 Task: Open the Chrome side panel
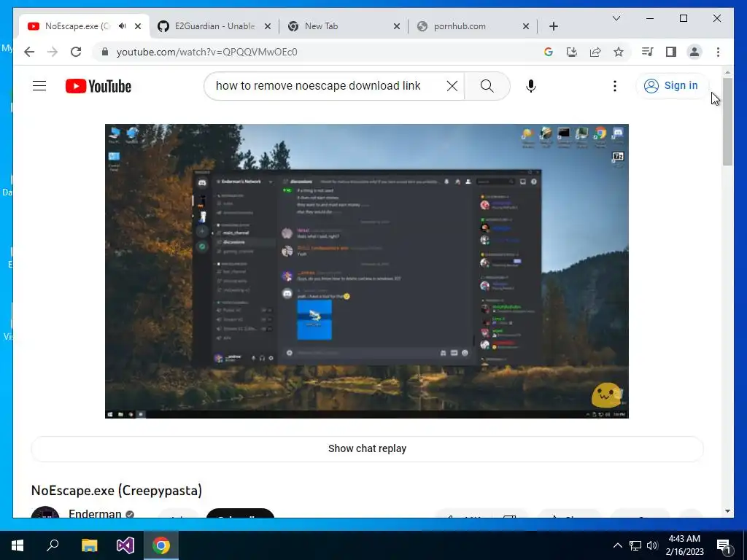coord(671,52)
